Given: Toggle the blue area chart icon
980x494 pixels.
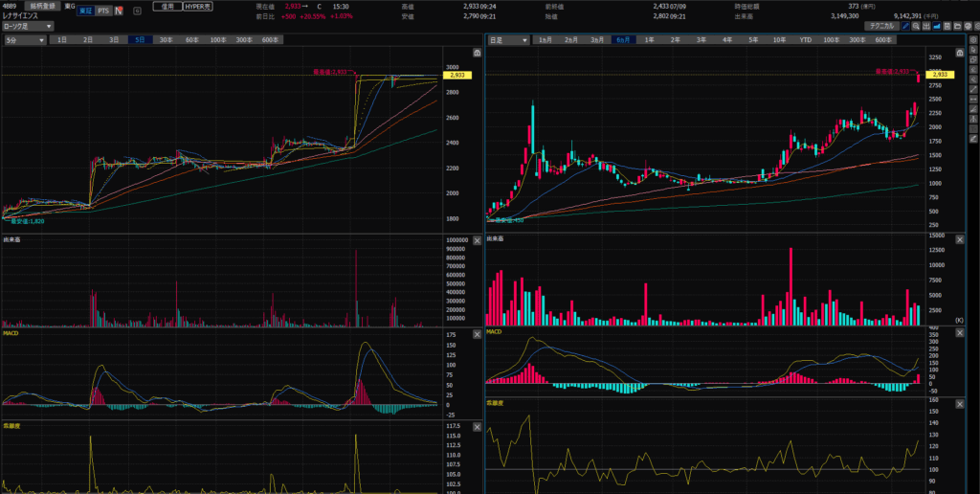Looking at the screenshot, I should (937, 26).
